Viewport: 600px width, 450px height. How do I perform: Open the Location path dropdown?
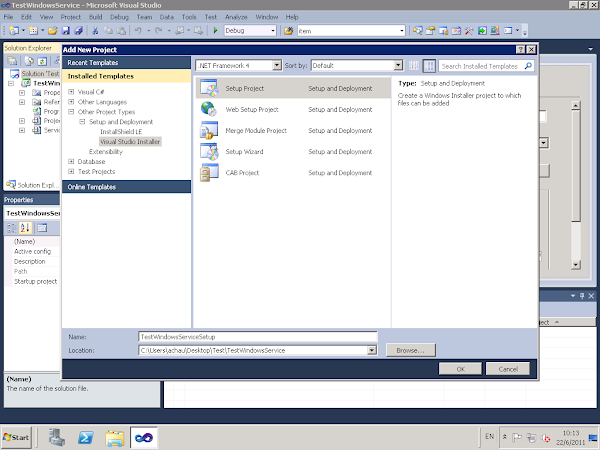[x=372, y=350]
